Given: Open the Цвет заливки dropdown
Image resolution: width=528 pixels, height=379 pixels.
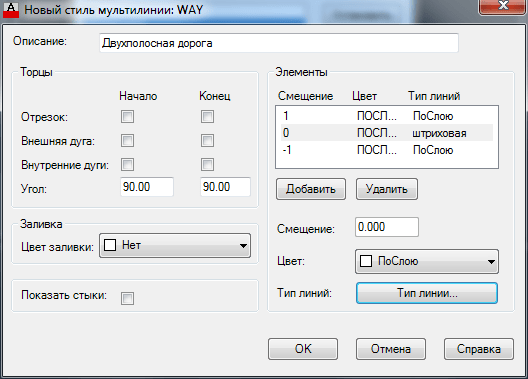Looking at the screenshot, I should tap(175, 246).
